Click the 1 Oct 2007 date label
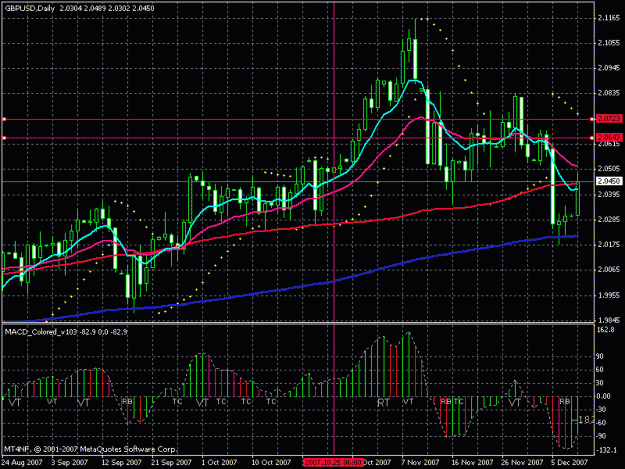625x469 pixels. click(x=219, y=463)
